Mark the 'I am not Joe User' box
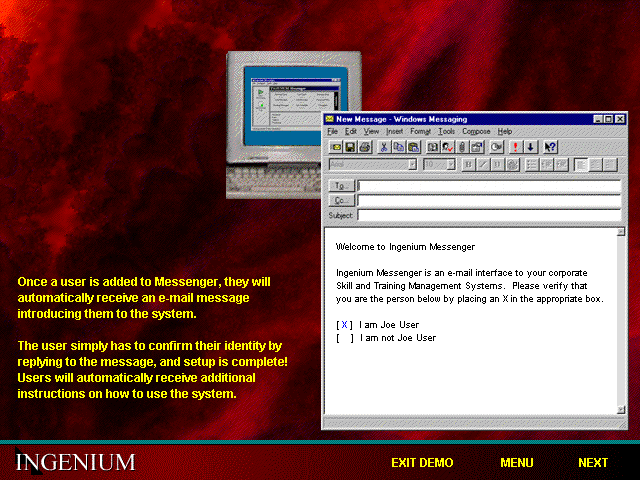 point(345,338)
